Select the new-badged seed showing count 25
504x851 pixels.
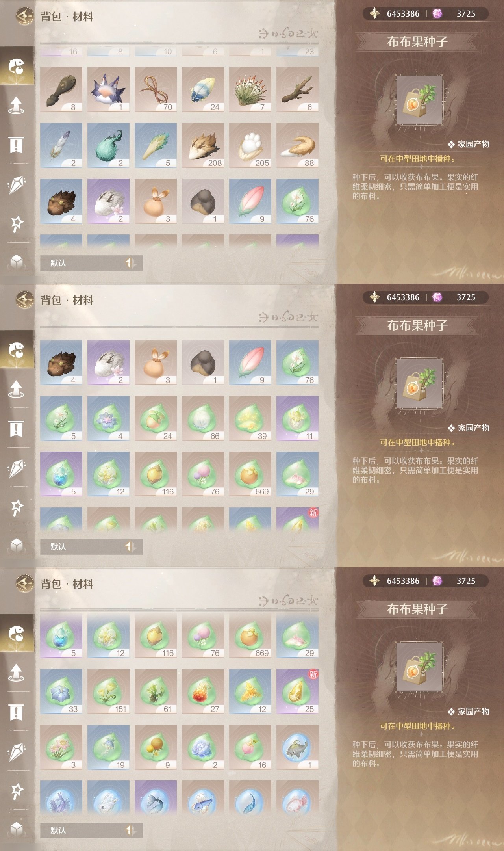tap(297, 691)
